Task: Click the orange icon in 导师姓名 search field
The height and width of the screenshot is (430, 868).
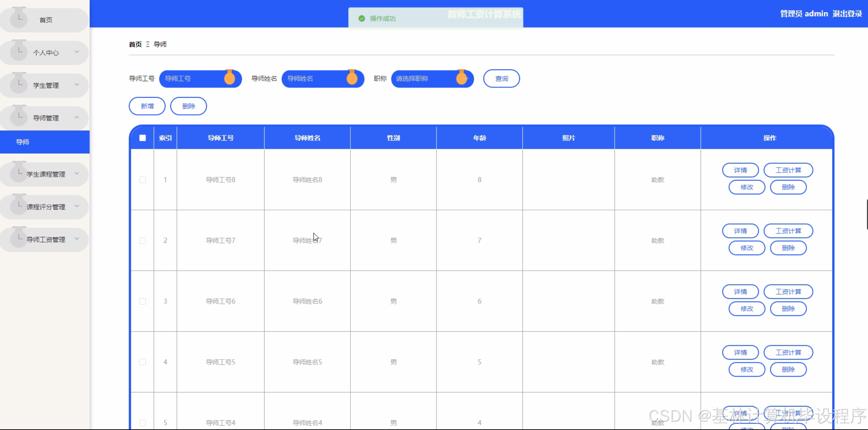Action: [x=352, y=78]
